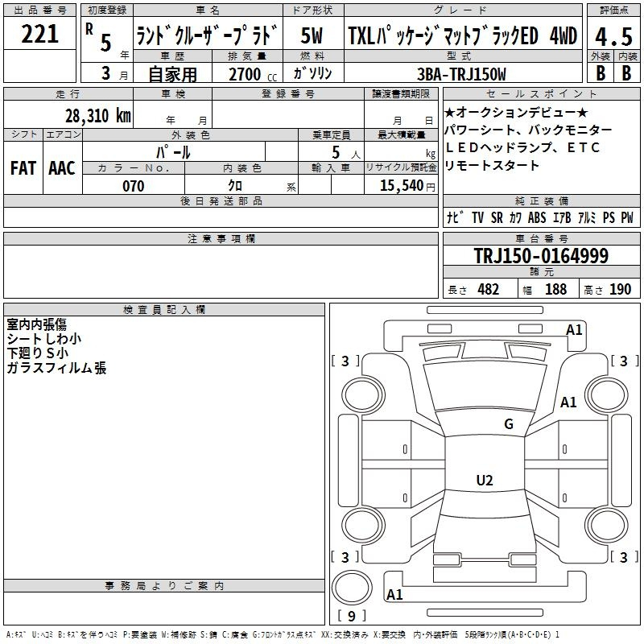Select the リモートスタート sales point line
The image size is (644, 644).
point(492,165)
